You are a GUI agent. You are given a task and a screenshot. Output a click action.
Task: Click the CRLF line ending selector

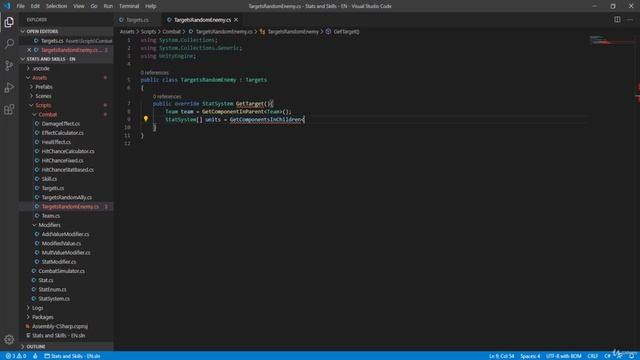(592, 356)
